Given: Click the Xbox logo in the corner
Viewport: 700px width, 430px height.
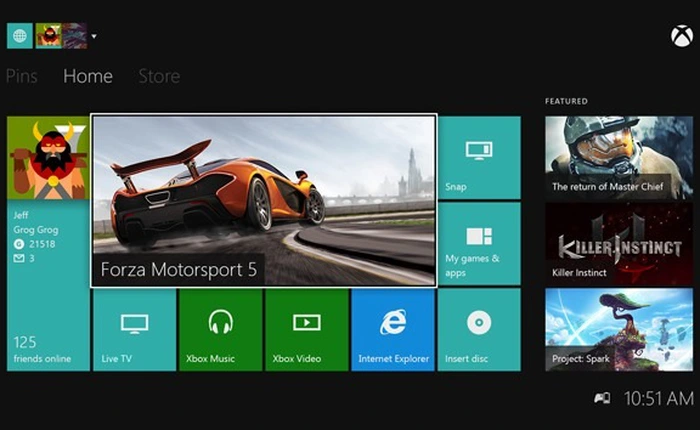Looking at the screenshot, I should [x=682, y=36].
